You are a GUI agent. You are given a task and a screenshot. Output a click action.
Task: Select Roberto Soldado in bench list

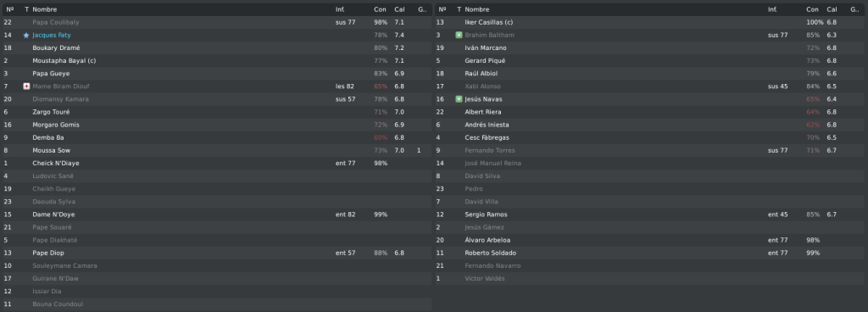[648, 253]
